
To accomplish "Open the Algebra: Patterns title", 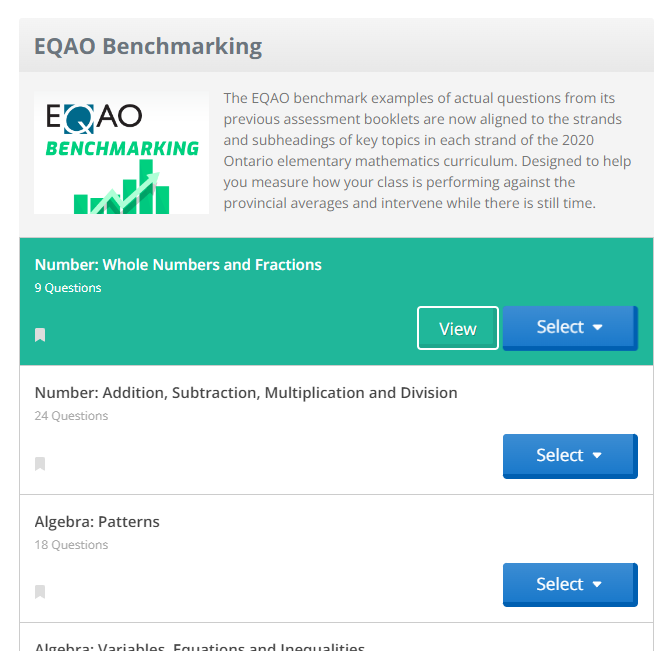I will click(x=97, y=522).
